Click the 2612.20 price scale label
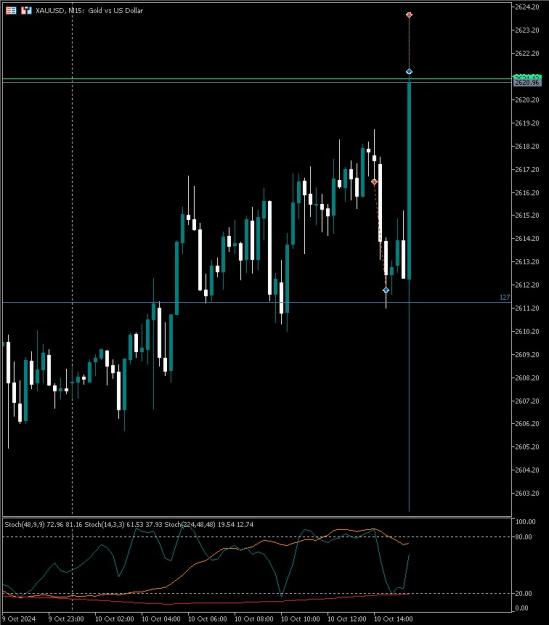Viewport: 549px width, 625px height. pyautogui.click(x=527, y=285)
